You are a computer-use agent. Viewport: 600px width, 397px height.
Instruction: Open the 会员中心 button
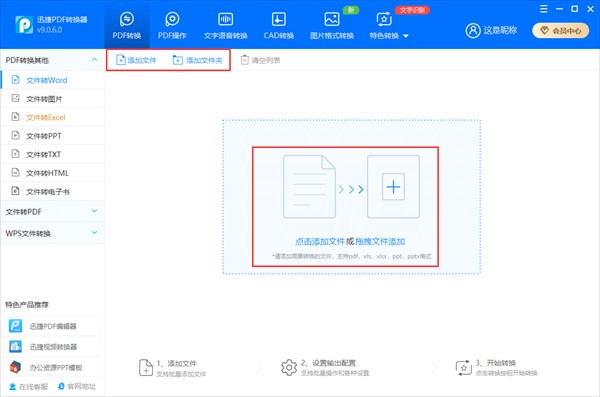pos(560,31)
